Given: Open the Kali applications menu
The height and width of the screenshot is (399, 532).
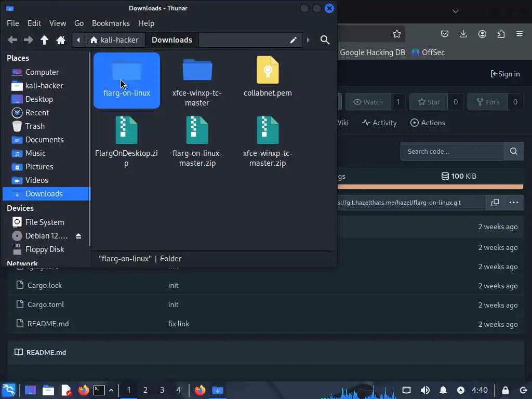Looking at the screenshot, I should [x=9, y=390].
